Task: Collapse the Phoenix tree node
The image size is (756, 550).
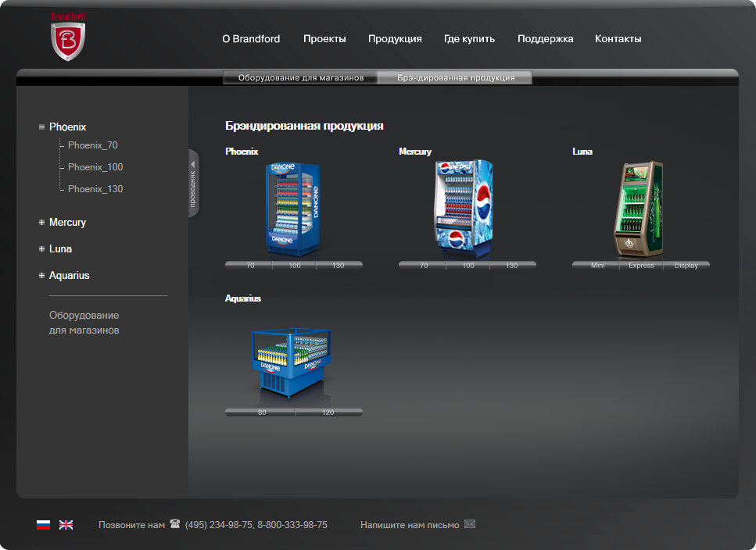Action: [x=41, y=127]
